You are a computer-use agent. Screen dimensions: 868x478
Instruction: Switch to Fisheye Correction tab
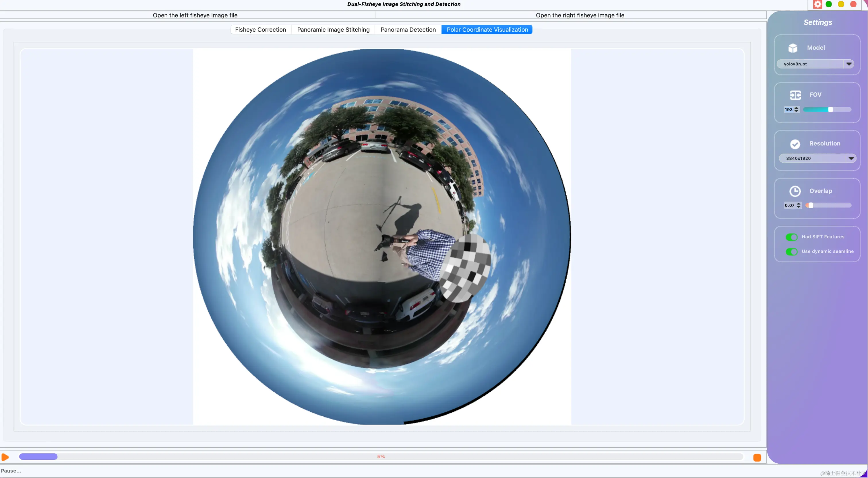[260, 30]
